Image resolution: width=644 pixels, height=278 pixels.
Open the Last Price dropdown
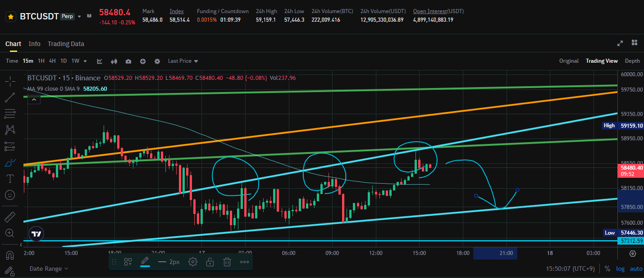click(183, 61)
